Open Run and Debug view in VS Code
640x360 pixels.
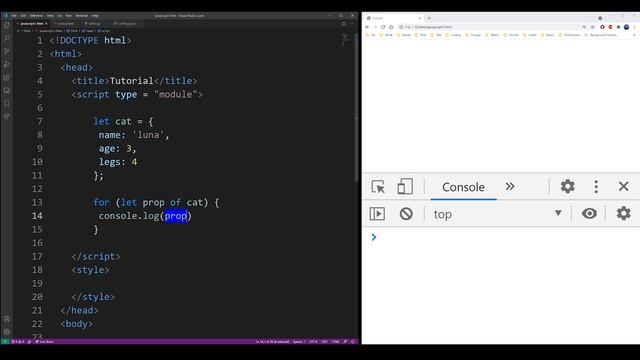(7, 64)
